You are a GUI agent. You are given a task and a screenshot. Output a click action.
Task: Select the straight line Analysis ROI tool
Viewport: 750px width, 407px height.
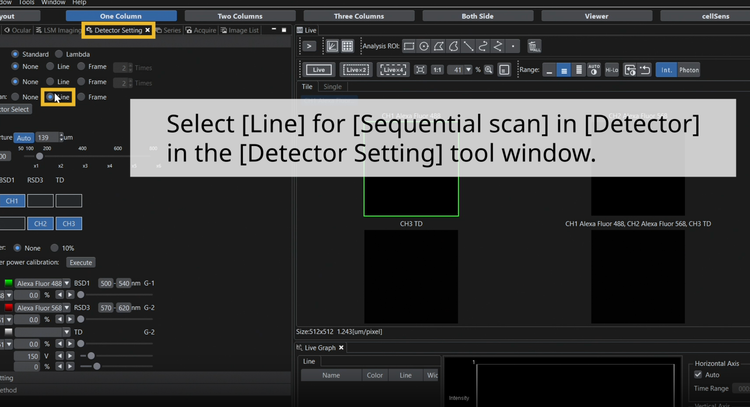click(468, 46)
